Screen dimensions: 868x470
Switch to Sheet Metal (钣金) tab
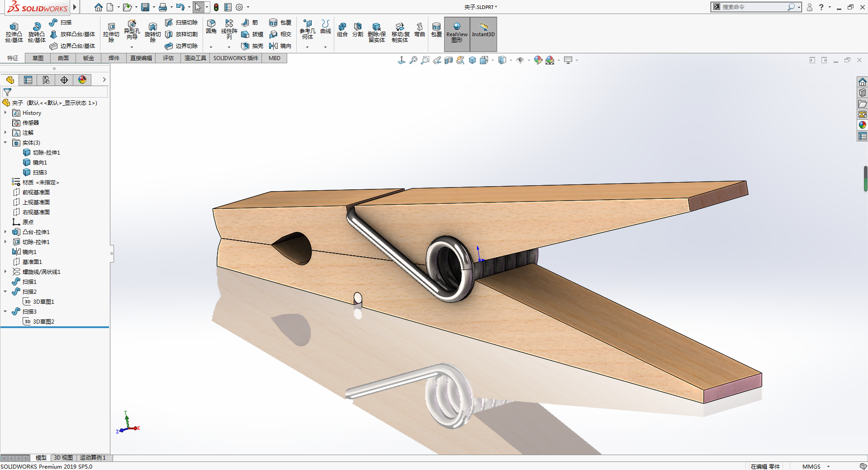pos(89,58)
